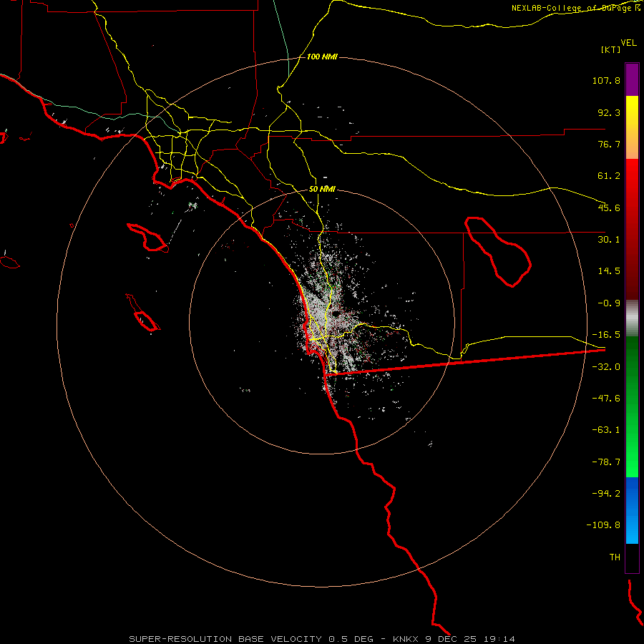Click the radar site center dot
The image size is (644, 644).
click(x=336, y=314)
